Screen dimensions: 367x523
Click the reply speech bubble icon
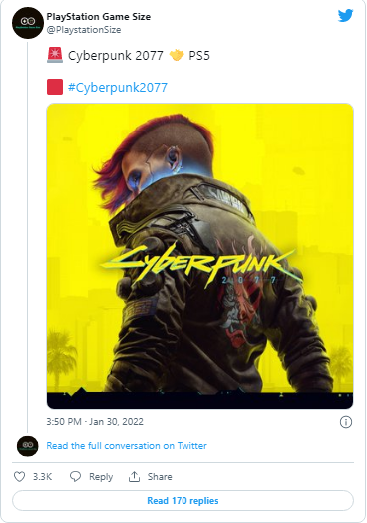[x=75, y=476]
